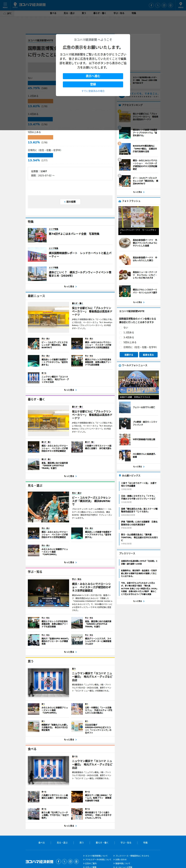Open 横浜国際映画祭レポート feature article

point(80,255)
